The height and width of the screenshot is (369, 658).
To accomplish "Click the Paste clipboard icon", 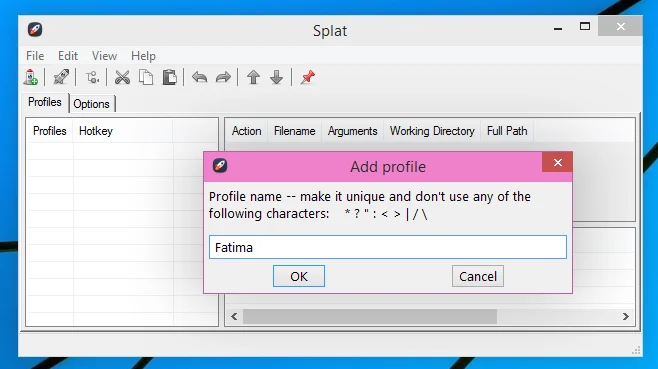I will tap(170, 77).
